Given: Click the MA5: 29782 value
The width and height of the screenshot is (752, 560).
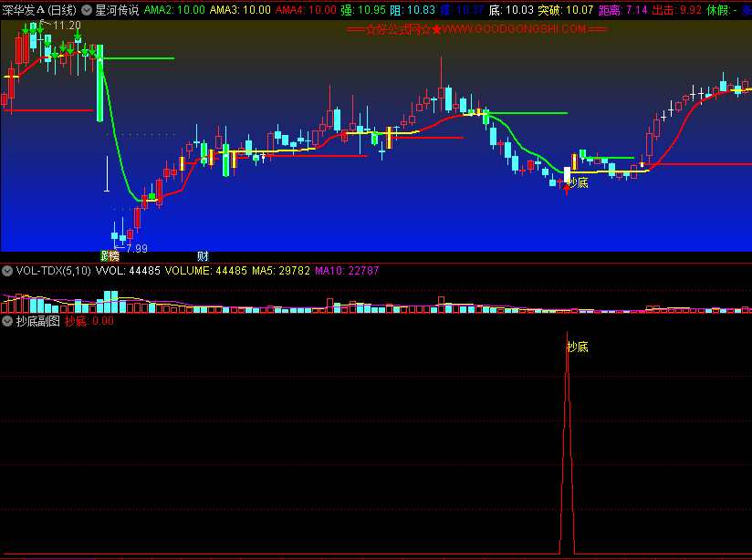Looking at the screenshot, I should click(x=281, y=271).
